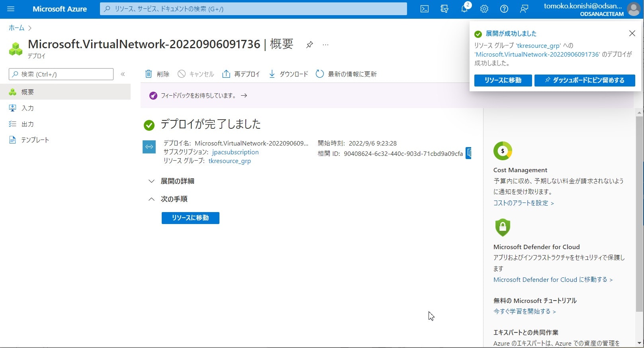
Task: Close the 展開が成功しました notification
Action: (632, 33)
